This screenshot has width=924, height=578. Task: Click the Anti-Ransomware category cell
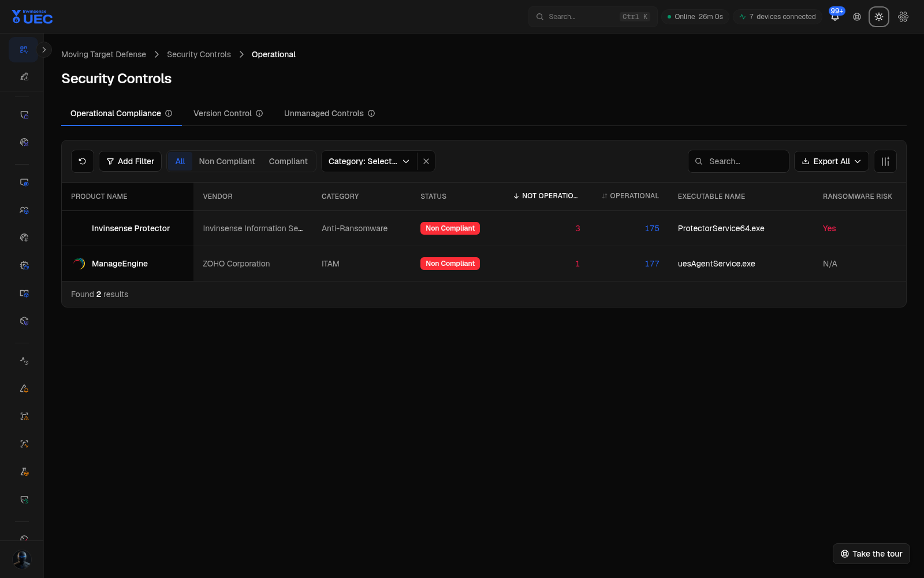[355, 228]
